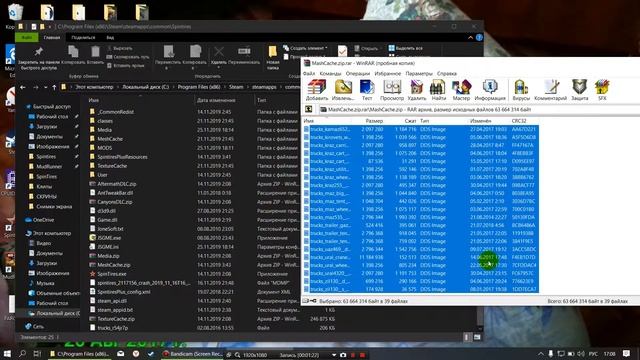This screenshot has height=360, width=640.
Task: Open the WinRAR Параметры menu
Action: (x=419, y=73)
